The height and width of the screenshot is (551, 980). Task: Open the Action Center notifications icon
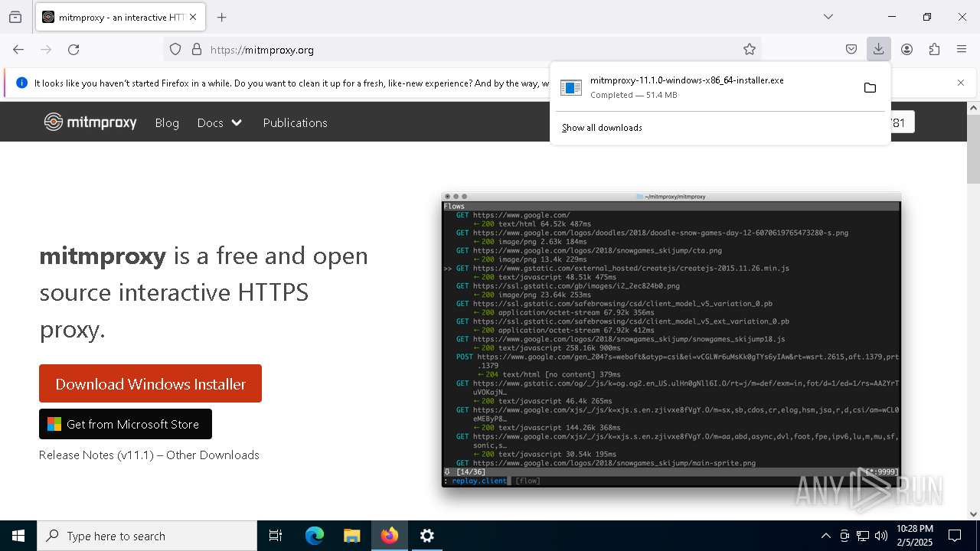(955, 536)
